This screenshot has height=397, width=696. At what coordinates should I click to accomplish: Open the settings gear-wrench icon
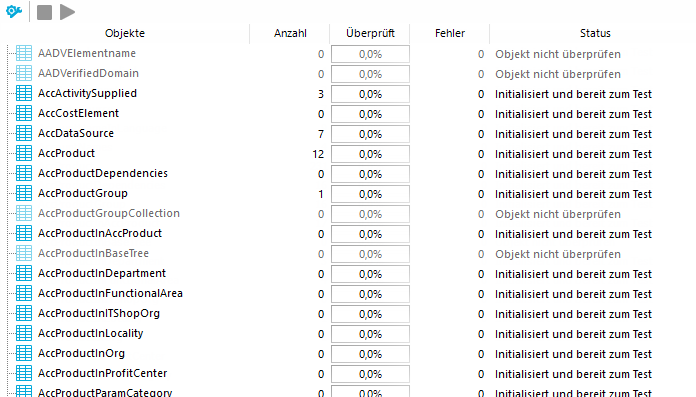[14, 12]
